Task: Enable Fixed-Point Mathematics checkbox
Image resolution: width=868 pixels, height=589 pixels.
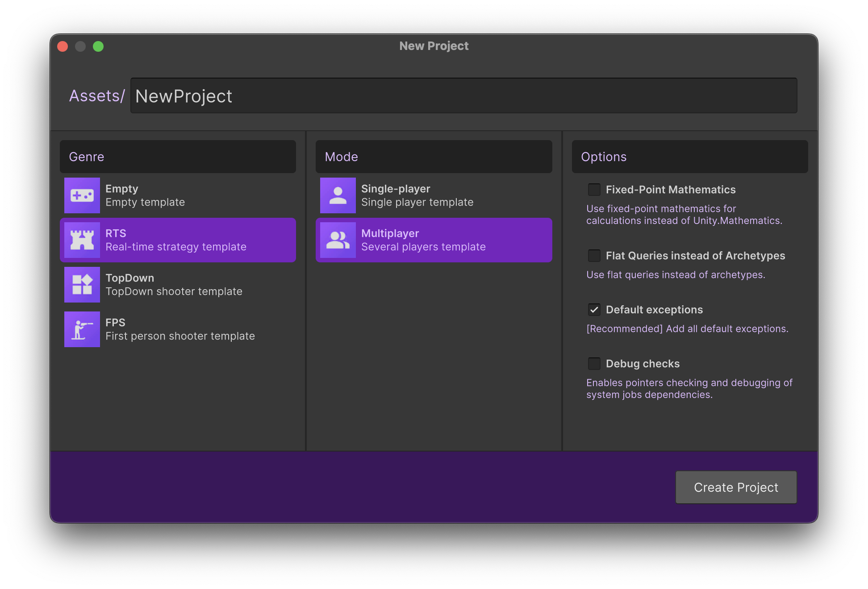Action: click(594, 190)
